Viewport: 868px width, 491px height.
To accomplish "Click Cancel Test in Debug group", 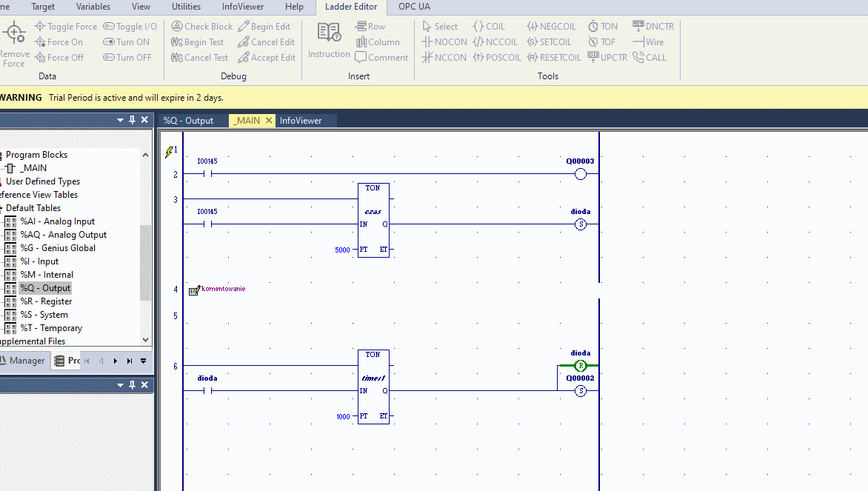I will click(x=200, y=58).
